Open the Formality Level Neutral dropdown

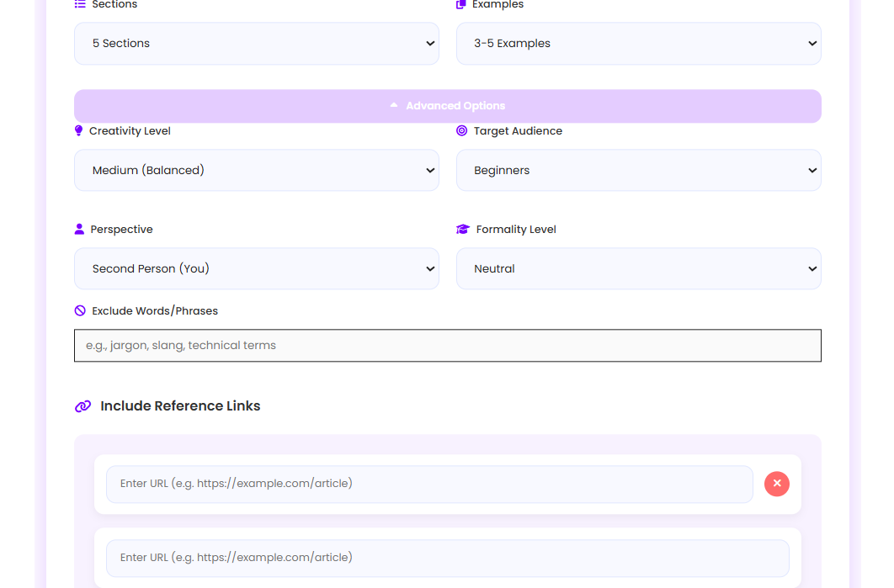(638, 269)
